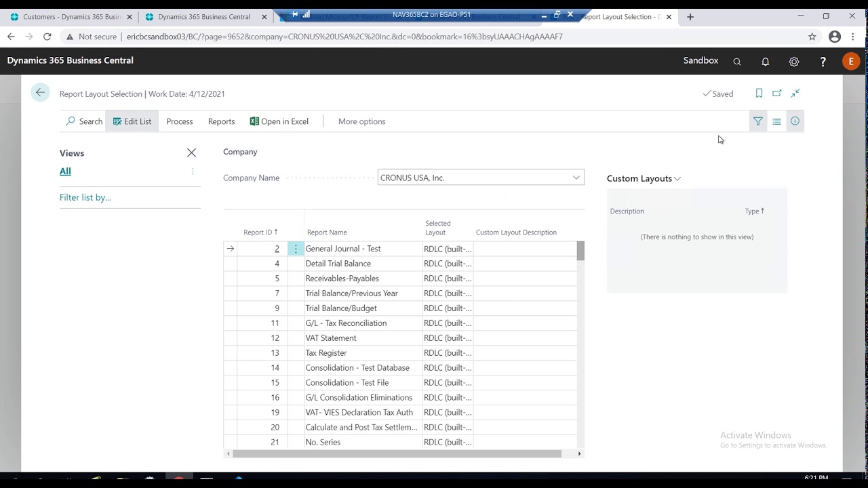Open the Help question mark
This screenshot has height=488, width=868.
(x=823, y=62)
